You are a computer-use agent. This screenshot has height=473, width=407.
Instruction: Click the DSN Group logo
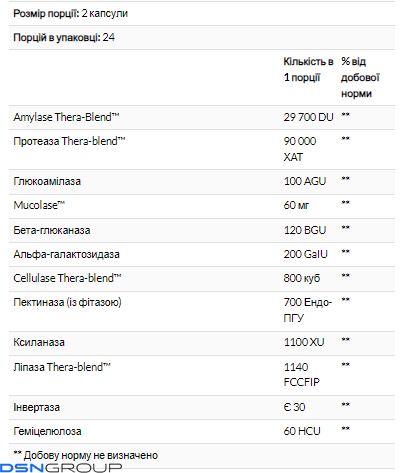(61, 468)
